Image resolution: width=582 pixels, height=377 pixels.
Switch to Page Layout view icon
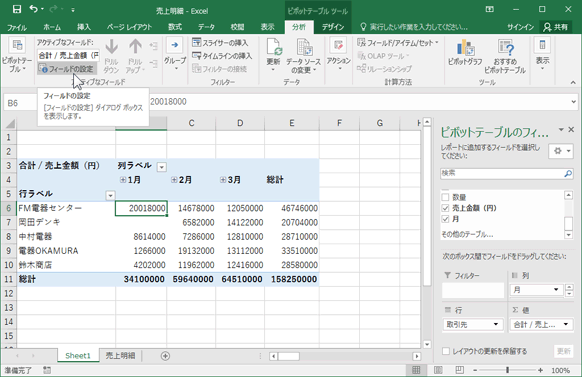438,370
